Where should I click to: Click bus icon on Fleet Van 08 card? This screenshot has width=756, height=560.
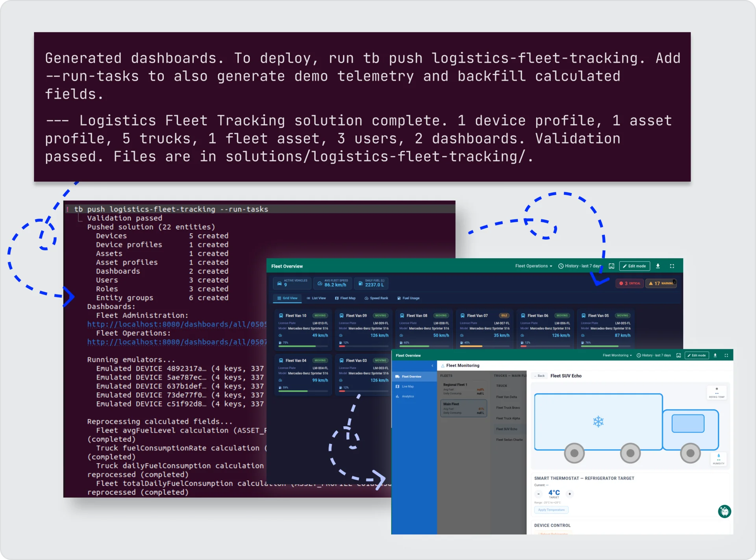point(402,316)
